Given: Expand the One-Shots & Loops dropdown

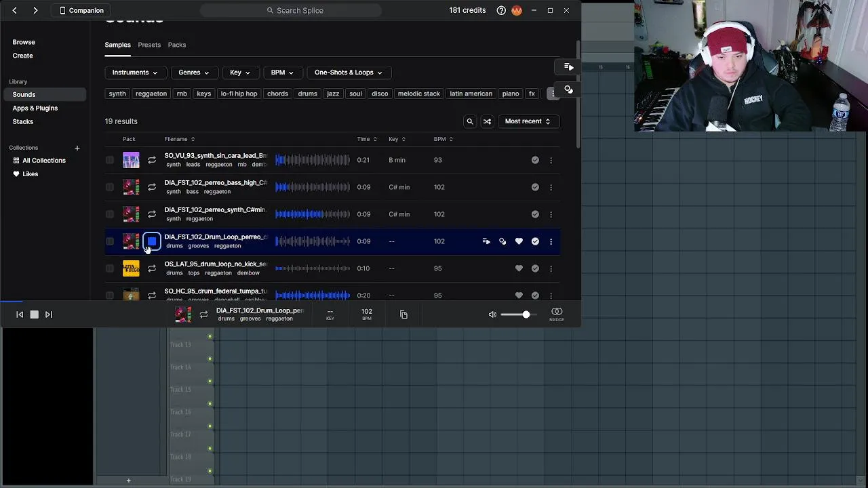Looking at the screenshot, I should (349, 73).
